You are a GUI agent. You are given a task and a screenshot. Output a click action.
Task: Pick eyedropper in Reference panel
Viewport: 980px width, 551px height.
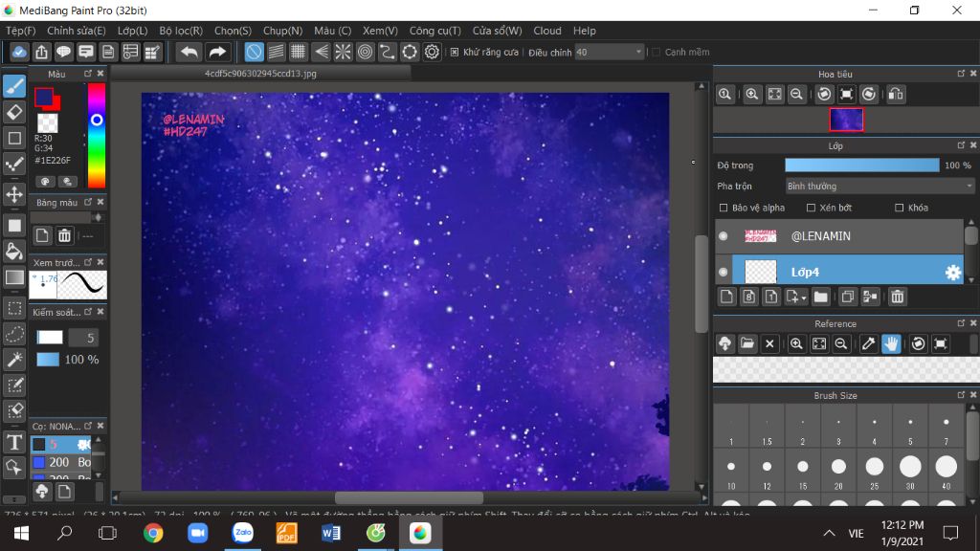(868, 343)
